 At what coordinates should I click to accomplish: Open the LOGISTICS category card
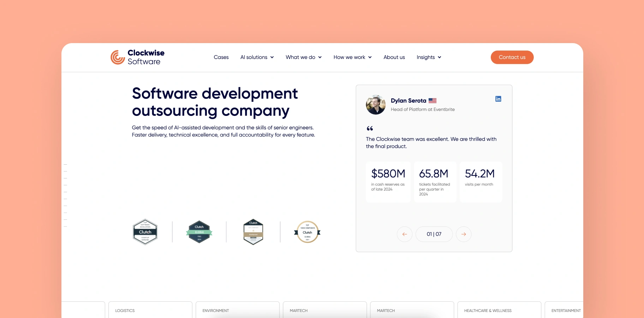pos(150,310)
